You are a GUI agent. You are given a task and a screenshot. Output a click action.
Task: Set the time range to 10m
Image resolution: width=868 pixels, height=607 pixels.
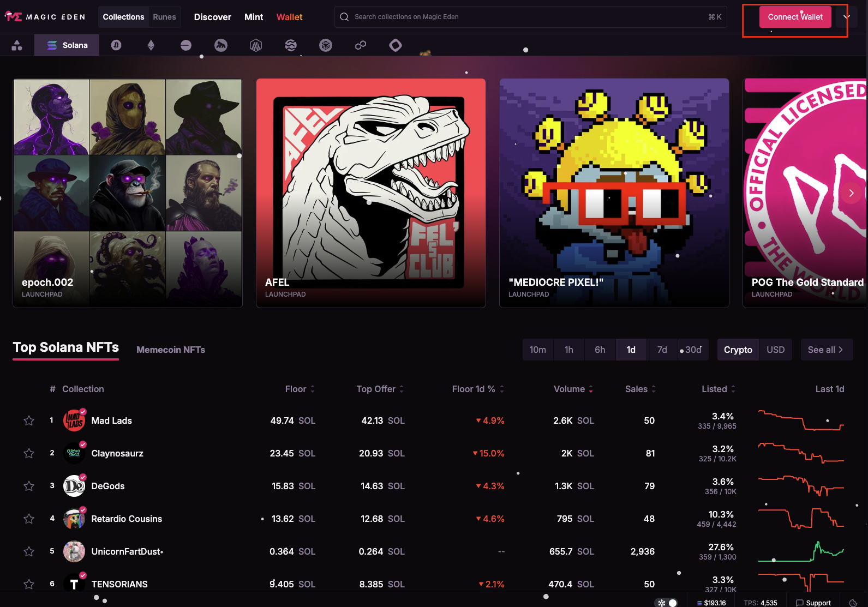(538, 350)
